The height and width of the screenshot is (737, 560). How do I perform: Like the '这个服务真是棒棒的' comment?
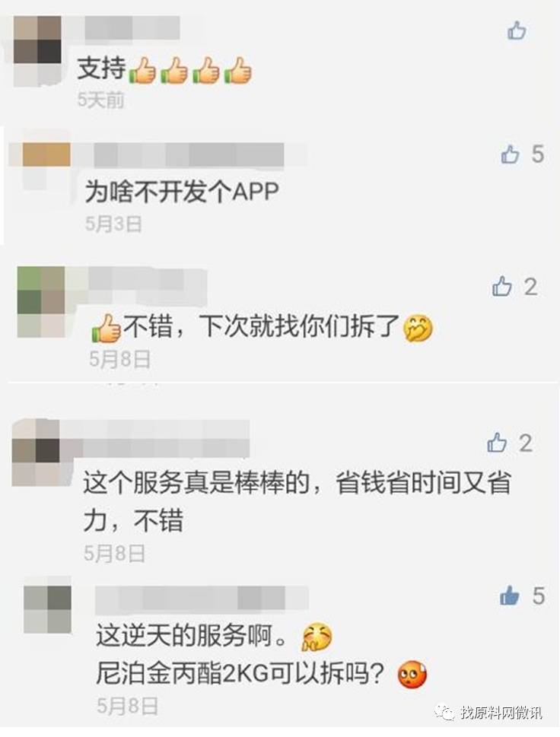(x=497, y=443)
